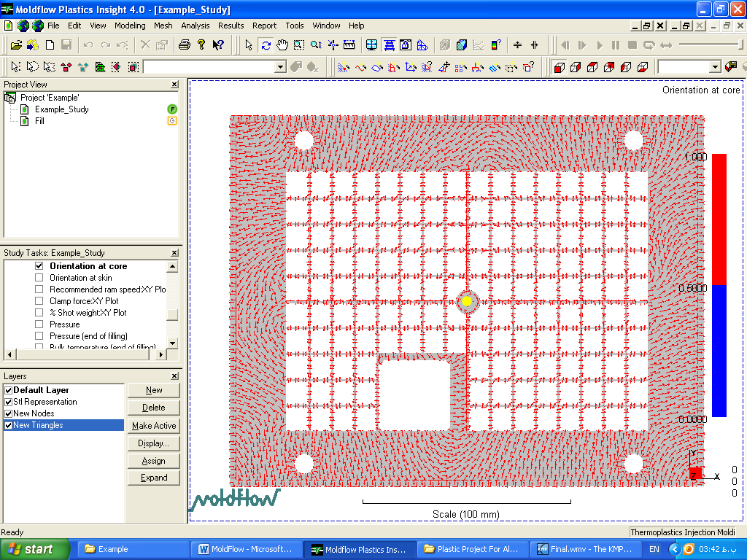Toggle the New Nodes layer checkbox

point(8,413)
